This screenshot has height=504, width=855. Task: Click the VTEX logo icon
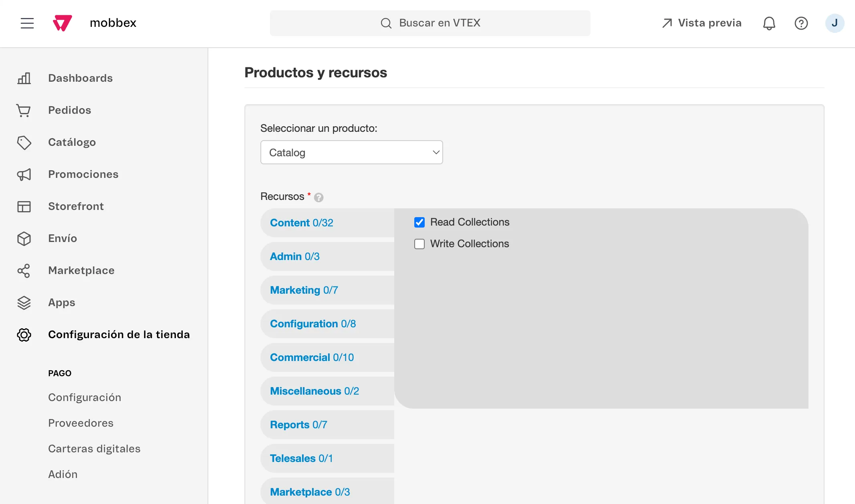tap(63, 23)
